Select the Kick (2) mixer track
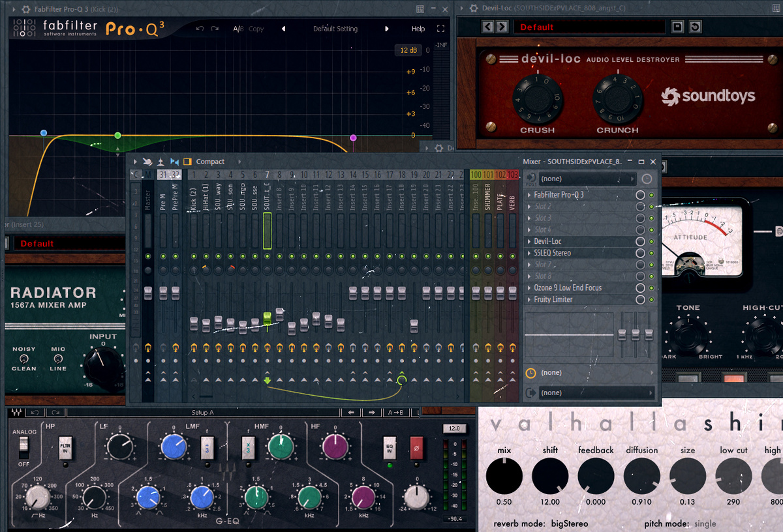This screenshot has width=783, height=532. coord(194,199)
